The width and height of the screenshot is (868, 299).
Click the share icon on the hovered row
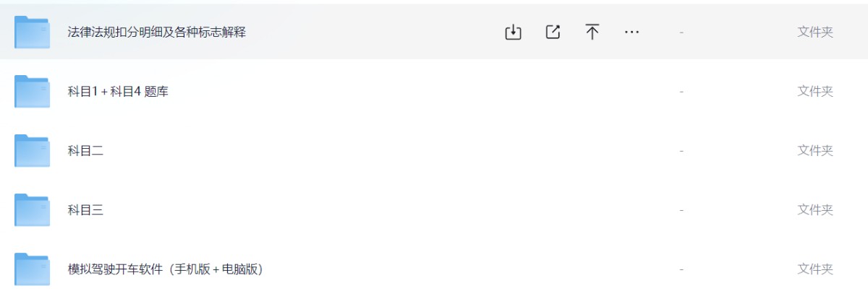[553, 32]
